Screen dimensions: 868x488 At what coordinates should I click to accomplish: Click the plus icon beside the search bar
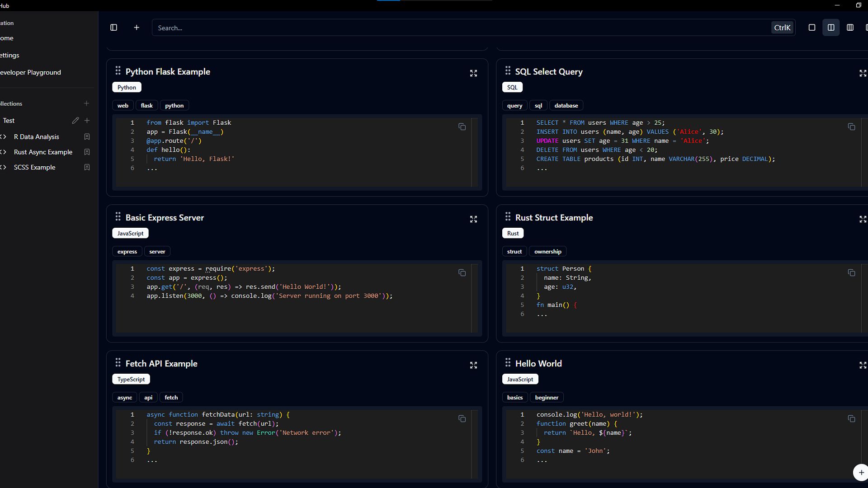tap(137, 28)
